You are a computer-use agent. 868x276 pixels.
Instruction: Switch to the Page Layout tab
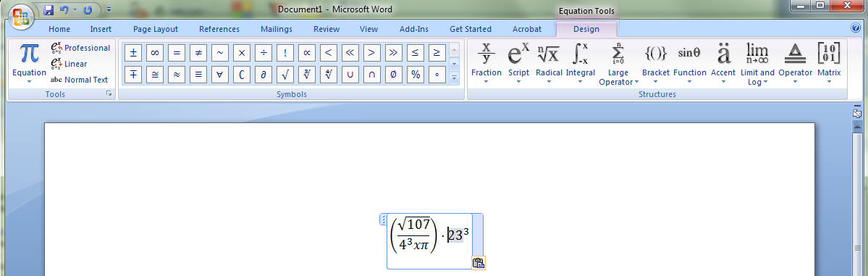(x=156, y=29)
